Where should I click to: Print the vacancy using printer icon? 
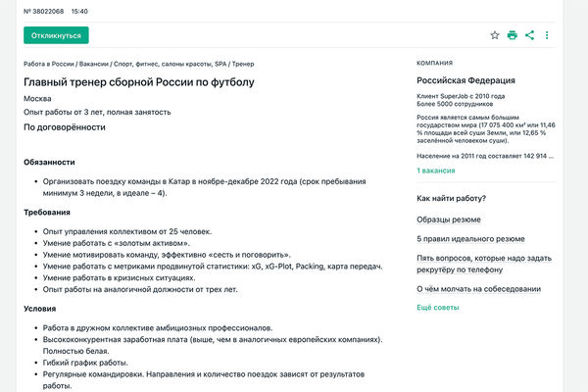click(x=513, y=35)
